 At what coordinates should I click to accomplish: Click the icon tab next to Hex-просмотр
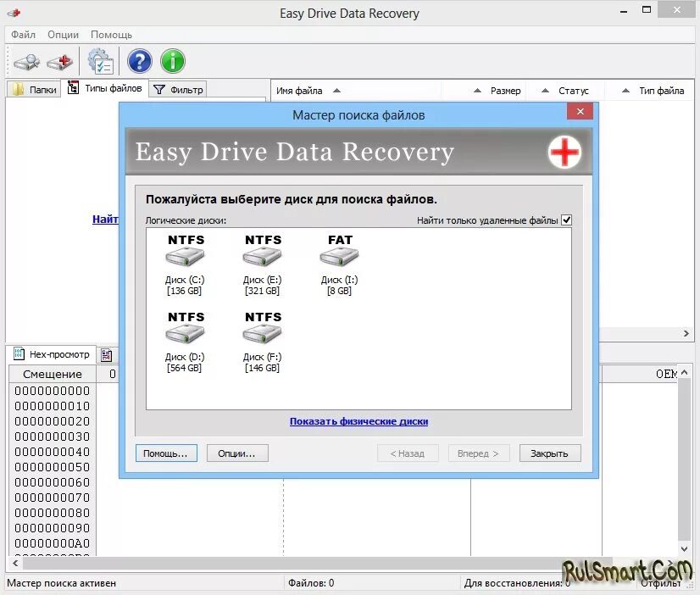[x=107, y=355]
